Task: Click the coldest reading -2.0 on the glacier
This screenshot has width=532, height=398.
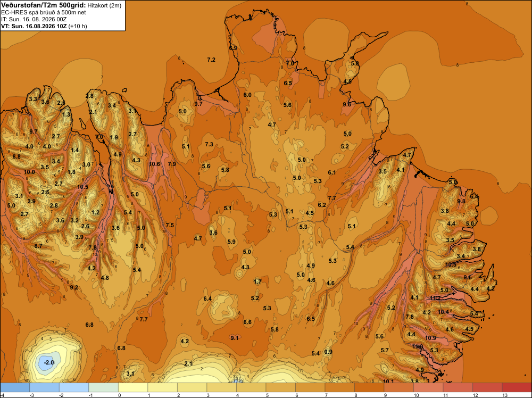Action: 49,362
